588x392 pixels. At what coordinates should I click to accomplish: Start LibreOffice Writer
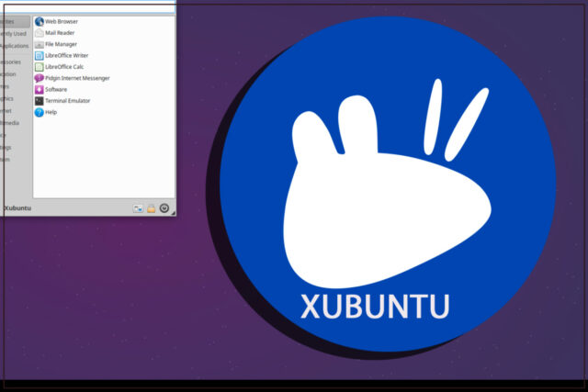click(x=104, y=55)
